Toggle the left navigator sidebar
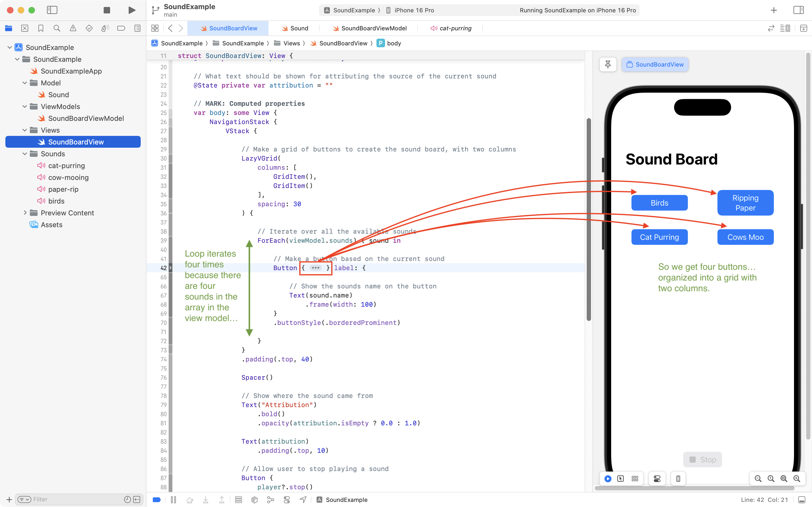This screenshot has width=812, height=507. click(52, 10)
